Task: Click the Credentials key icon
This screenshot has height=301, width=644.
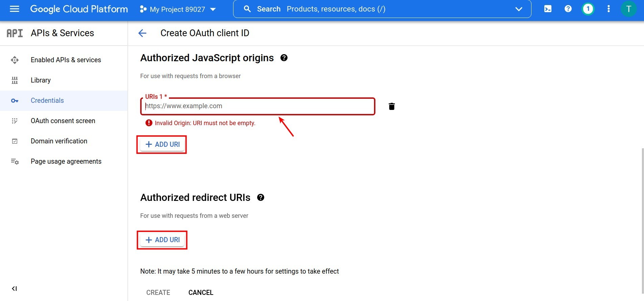Action: [15, 101]
